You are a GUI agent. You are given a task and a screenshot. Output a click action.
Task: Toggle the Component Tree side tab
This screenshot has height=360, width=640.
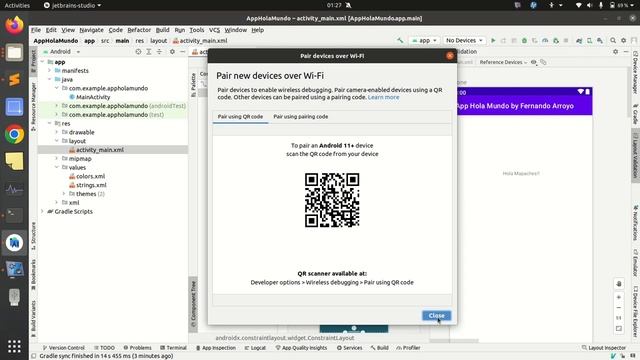(x=193, y=304)
